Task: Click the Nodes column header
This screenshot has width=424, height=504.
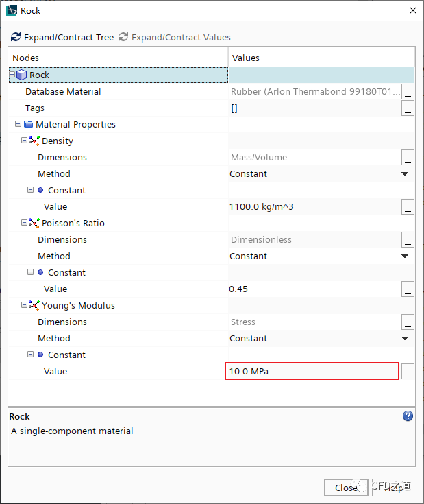Action: (118, 58)
